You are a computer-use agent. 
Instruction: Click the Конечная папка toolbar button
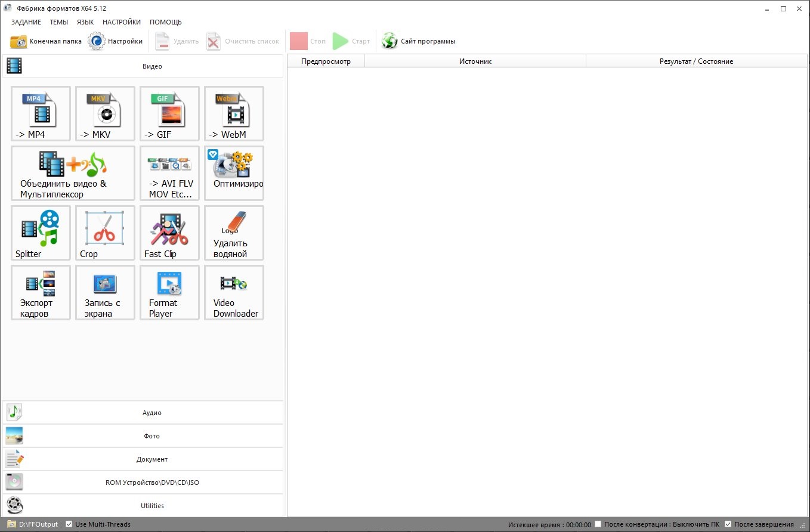(x=46, y=41)
